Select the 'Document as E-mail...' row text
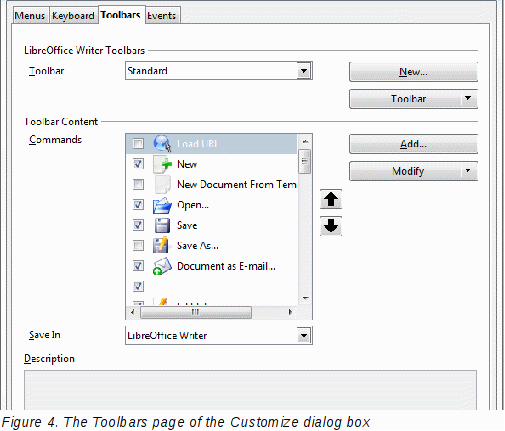Image resolution: width=505 pixels, height=431 pixels. pos(226,266)
